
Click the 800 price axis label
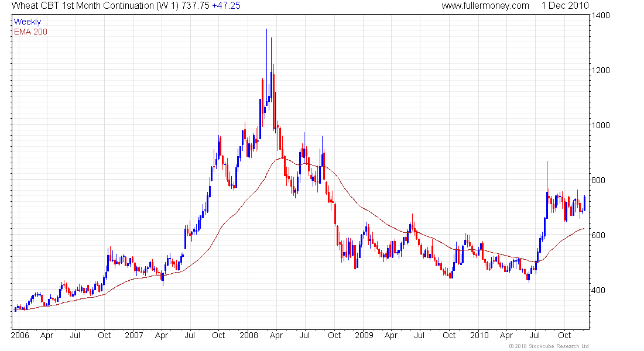coord(598,180)
